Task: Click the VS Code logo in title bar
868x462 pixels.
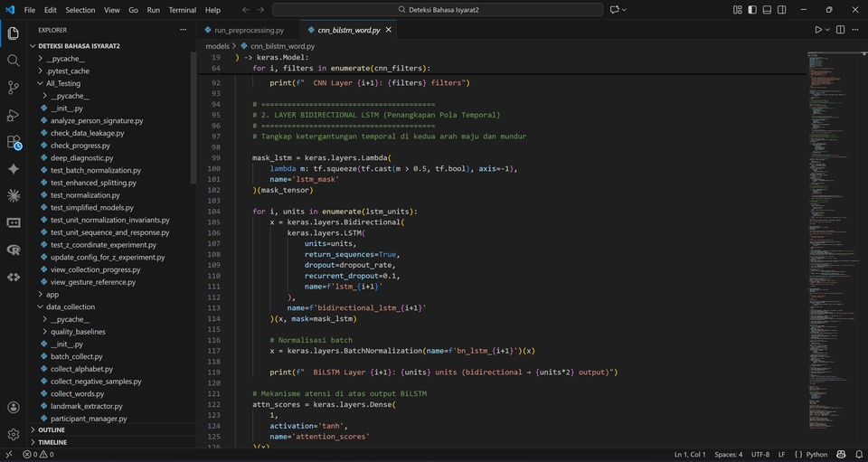Action: click(x=10, y=10)
